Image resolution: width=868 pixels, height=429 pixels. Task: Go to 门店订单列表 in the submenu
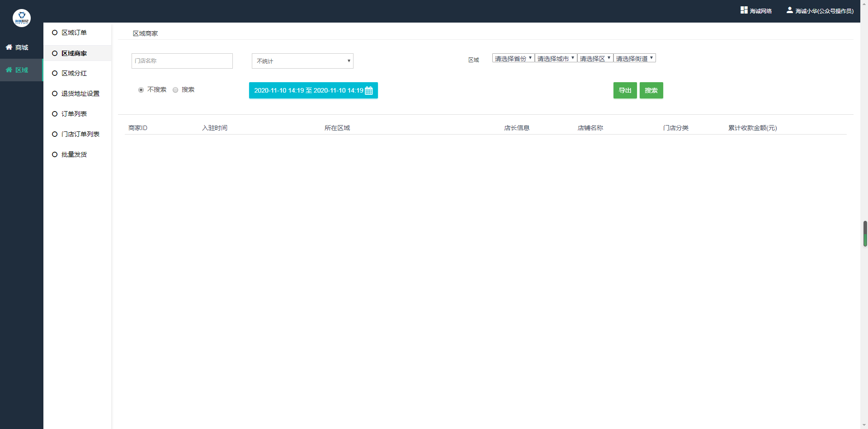tap(80, 134)
